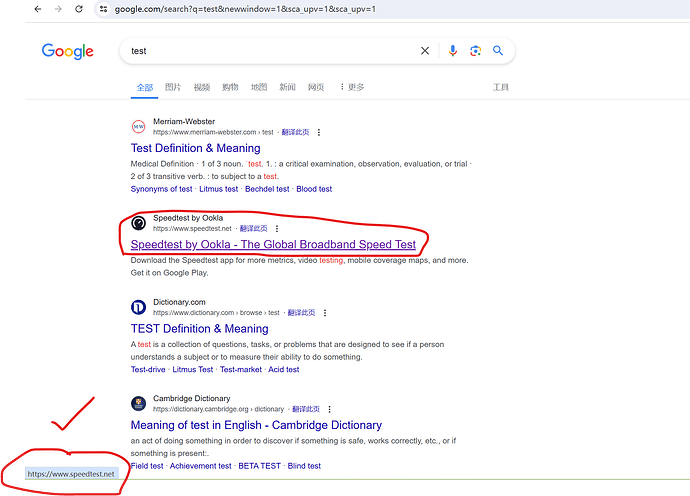The width and height of the screenshot is (690, 496).
Task: Switch to the 图片 tab
Action: point(173,87)
